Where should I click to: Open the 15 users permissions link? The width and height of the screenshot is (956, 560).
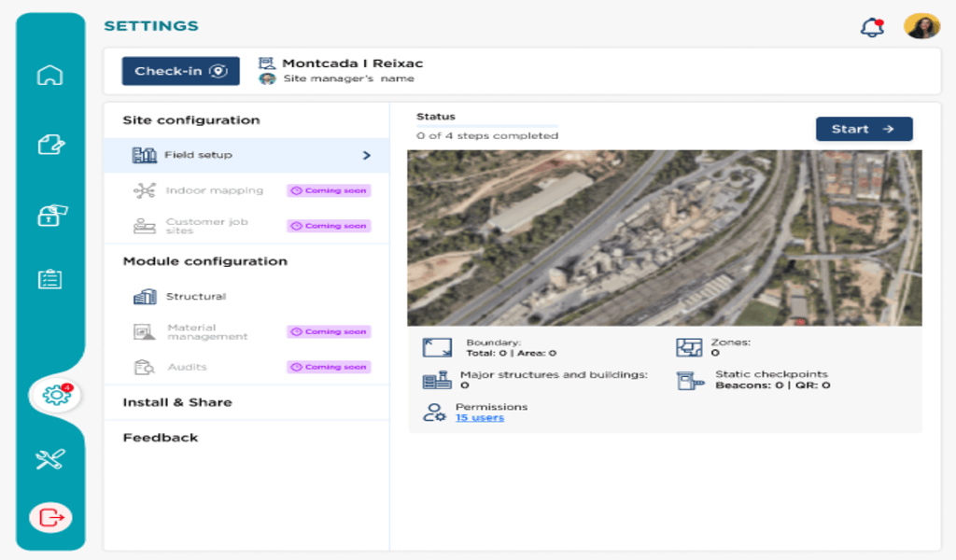479,418
